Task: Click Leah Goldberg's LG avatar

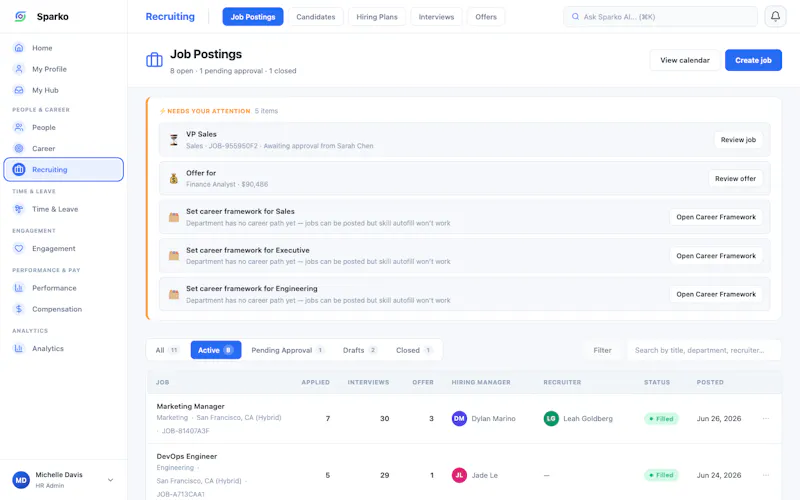Action: 551,418
